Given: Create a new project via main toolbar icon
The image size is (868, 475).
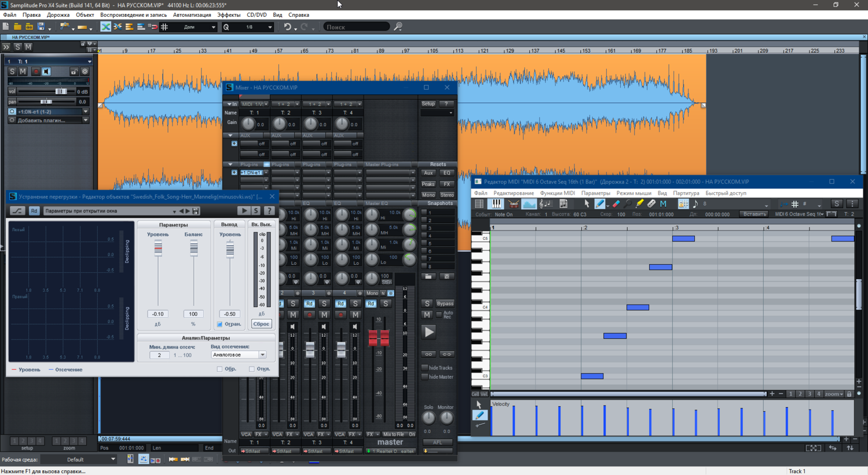Looking at the screenshot, I should 6,27.
